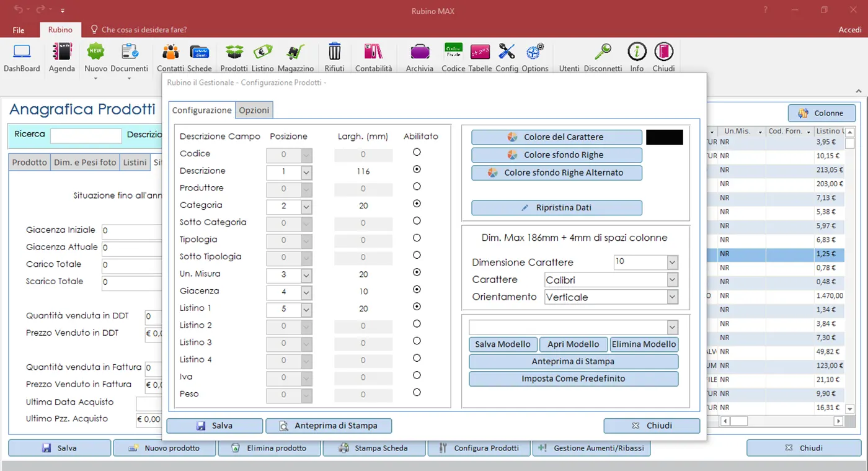Click the Stampa Scheda button
The image size is (868, 471).
374,448
